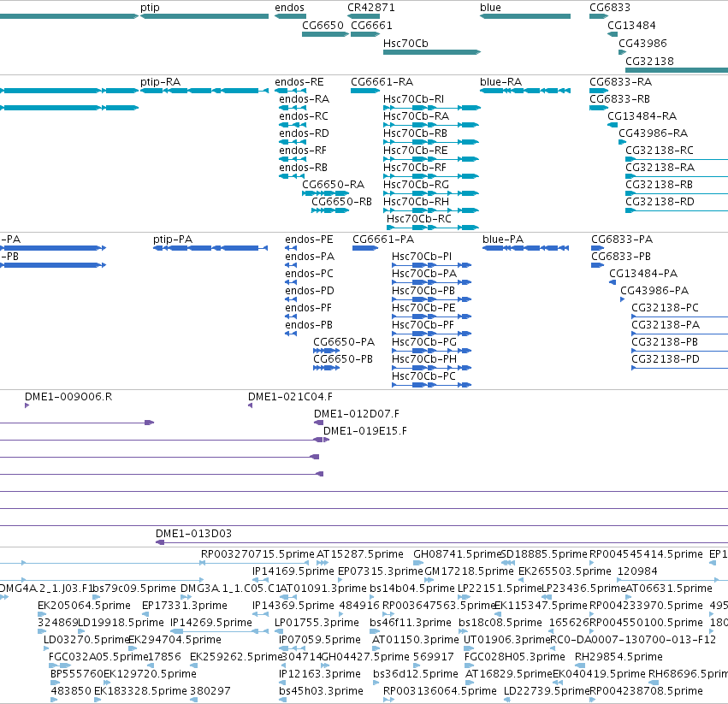This screenshot has height=704, width=728.
Task: Click the DME1-021C04.F feature
Action: pos(251,405)
